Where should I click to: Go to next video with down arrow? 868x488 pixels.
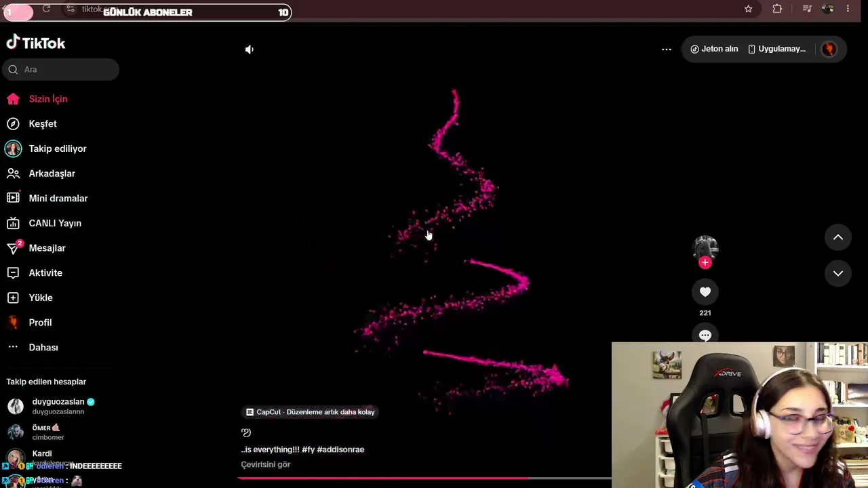pos(838,273)
